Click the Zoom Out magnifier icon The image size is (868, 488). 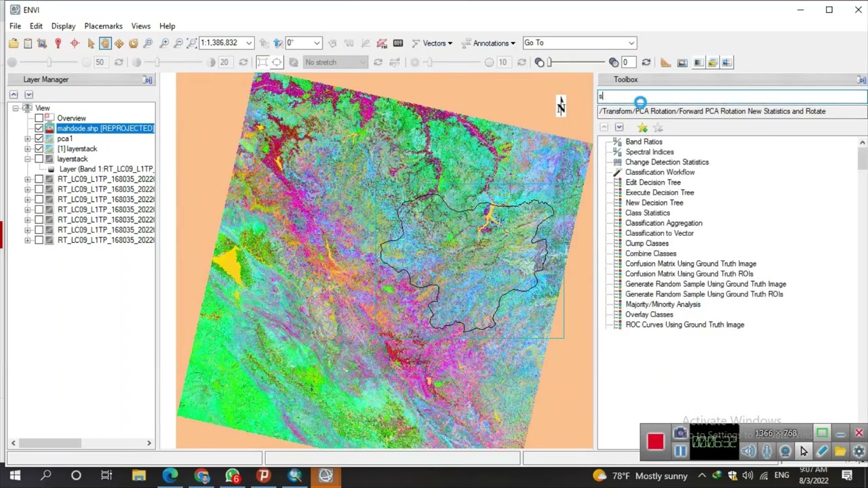click(x=178, y=43)
